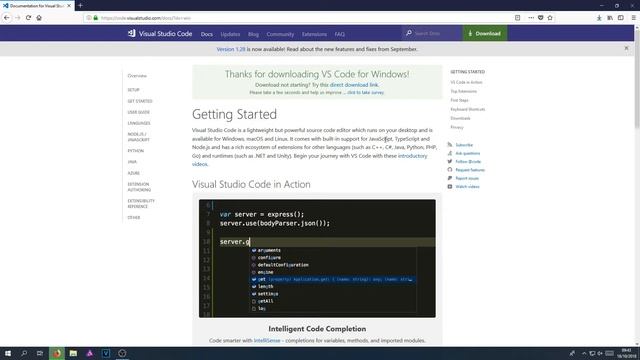Expand the OTHER section in sidebar
This screenshot has width=640, height=360.
133,218
